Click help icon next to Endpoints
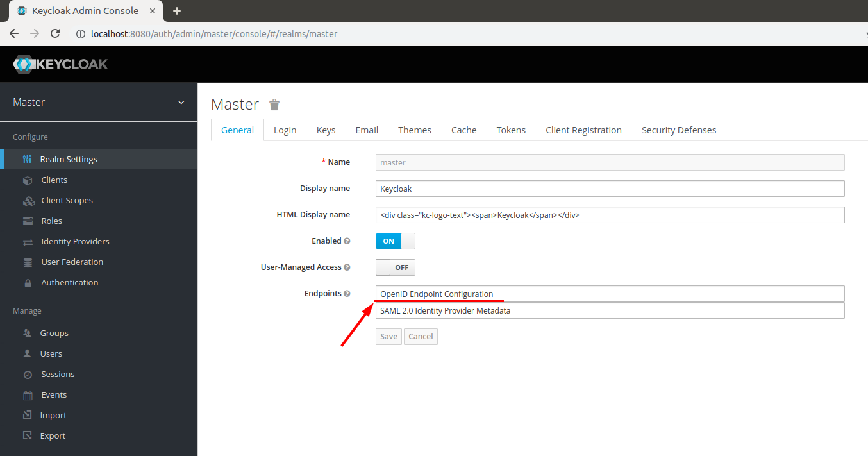 347,294
